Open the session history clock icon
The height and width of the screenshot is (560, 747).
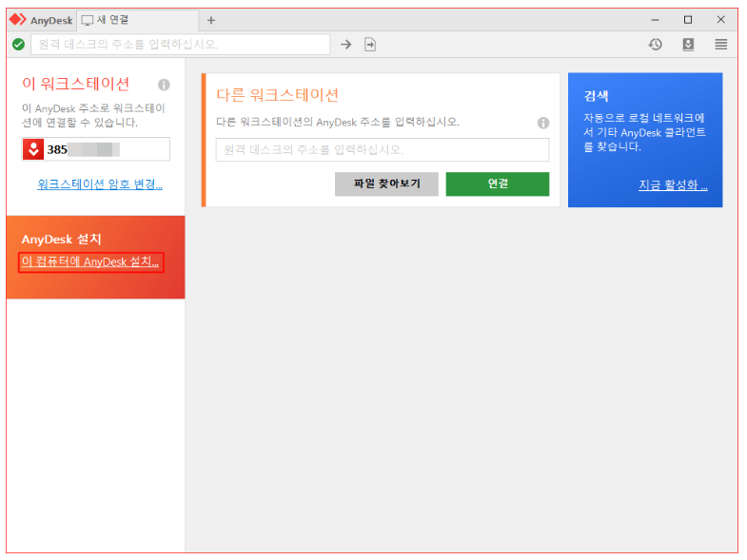point(655,45)
